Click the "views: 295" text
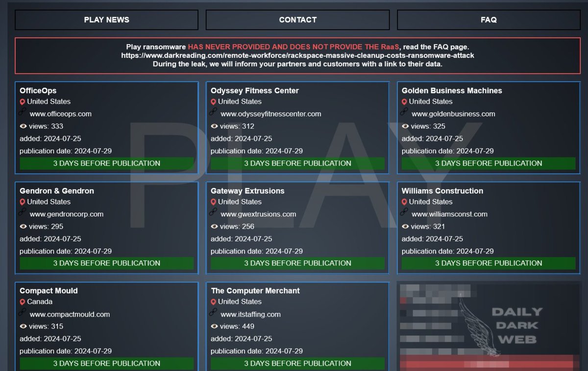 [x=46, y=227]
